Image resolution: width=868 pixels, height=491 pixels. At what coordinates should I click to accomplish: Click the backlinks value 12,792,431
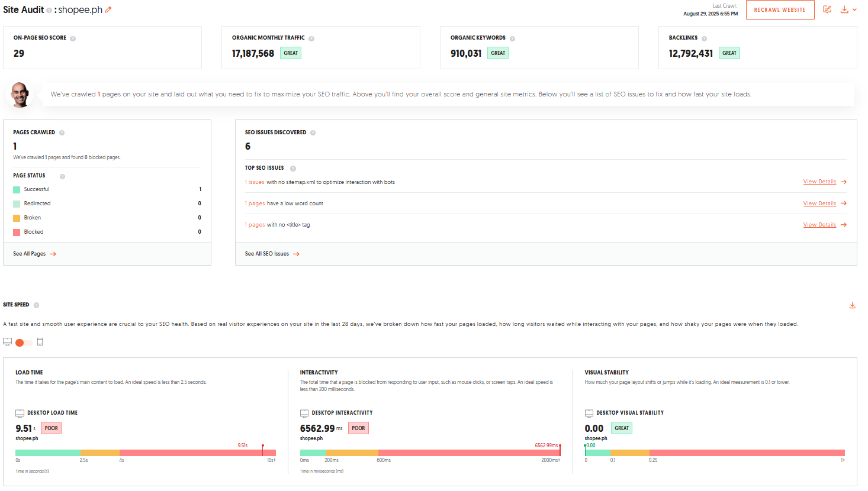tap(691, 54)
